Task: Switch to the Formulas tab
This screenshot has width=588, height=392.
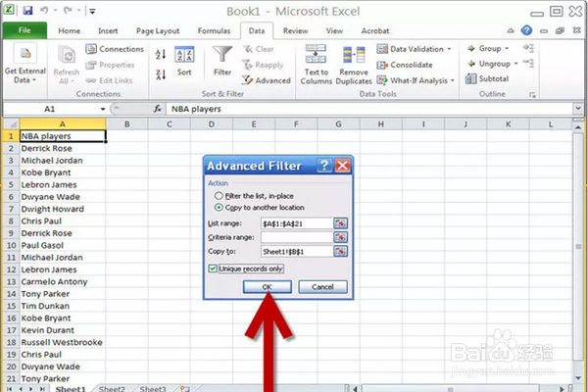Action: [214, 30]
